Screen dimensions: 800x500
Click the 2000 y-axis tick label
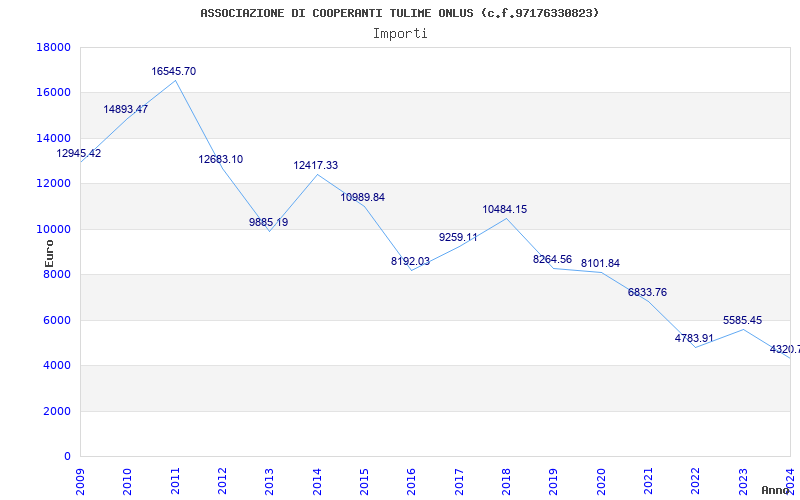pos(56,412)
